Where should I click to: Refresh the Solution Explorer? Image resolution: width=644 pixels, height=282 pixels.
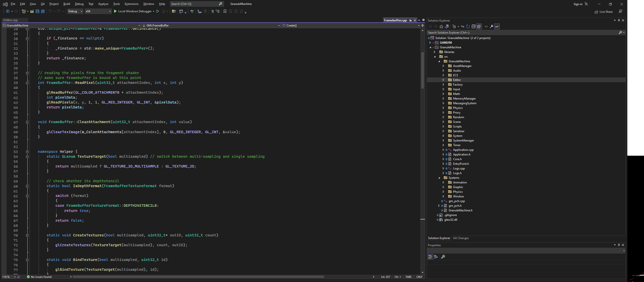[x=468, y=27]
